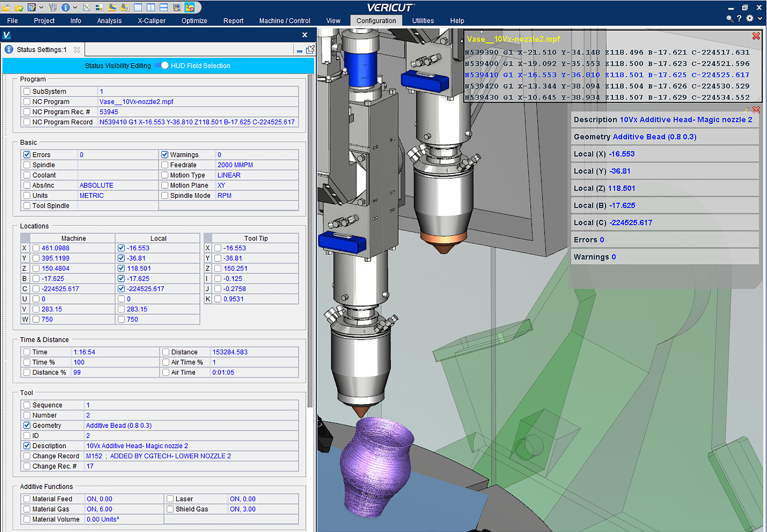Open the Project menu

click(44, 21)
